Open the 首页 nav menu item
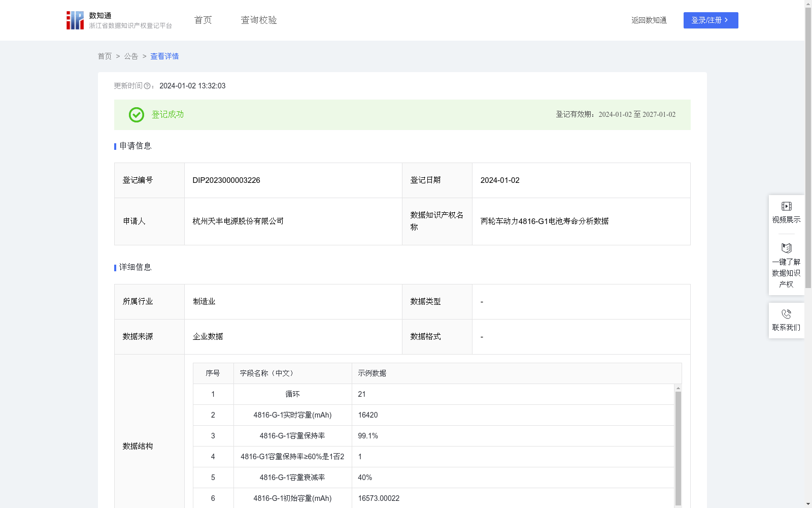The height and width of the screenshot is (508, 812). [x=203, y=20]
